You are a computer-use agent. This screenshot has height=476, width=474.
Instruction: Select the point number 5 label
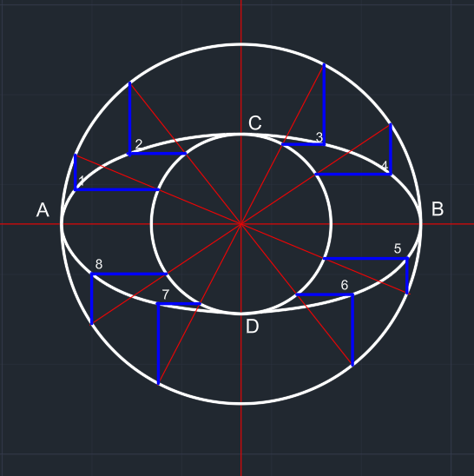tap(398, 248)
